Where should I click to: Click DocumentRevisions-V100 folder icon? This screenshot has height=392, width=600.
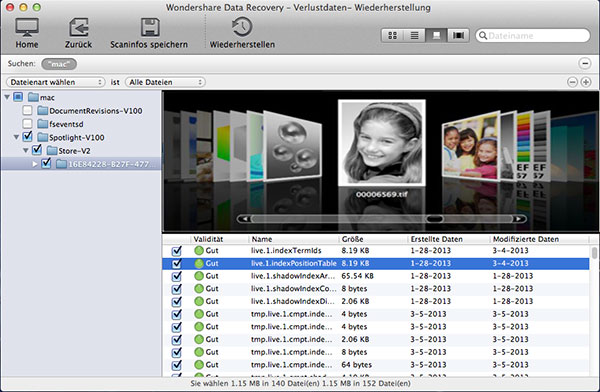click(x=42, y=111)
